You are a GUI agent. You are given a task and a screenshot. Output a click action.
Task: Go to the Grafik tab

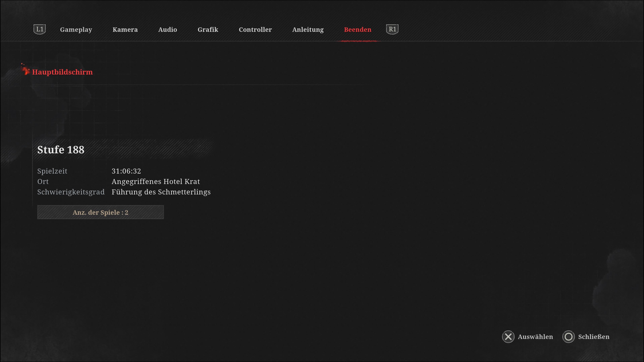208,29
